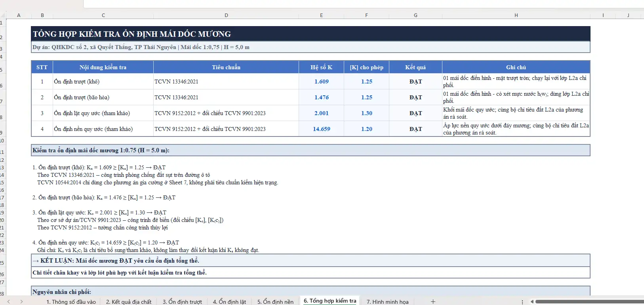Click 'KẾT LUẬN: Mái dốc mương ĐẠT' conclusion row

click(x=311, y=260)
